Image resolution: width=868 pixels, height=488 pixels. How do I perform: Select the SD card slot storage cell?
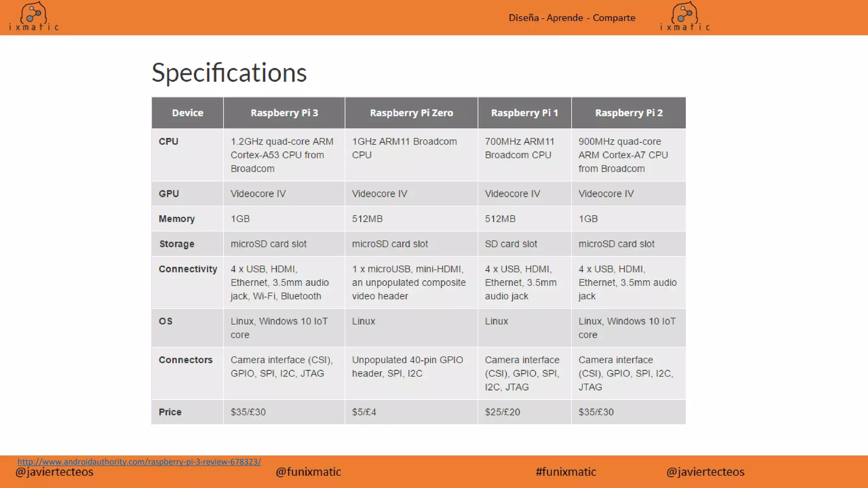[511, 244]
